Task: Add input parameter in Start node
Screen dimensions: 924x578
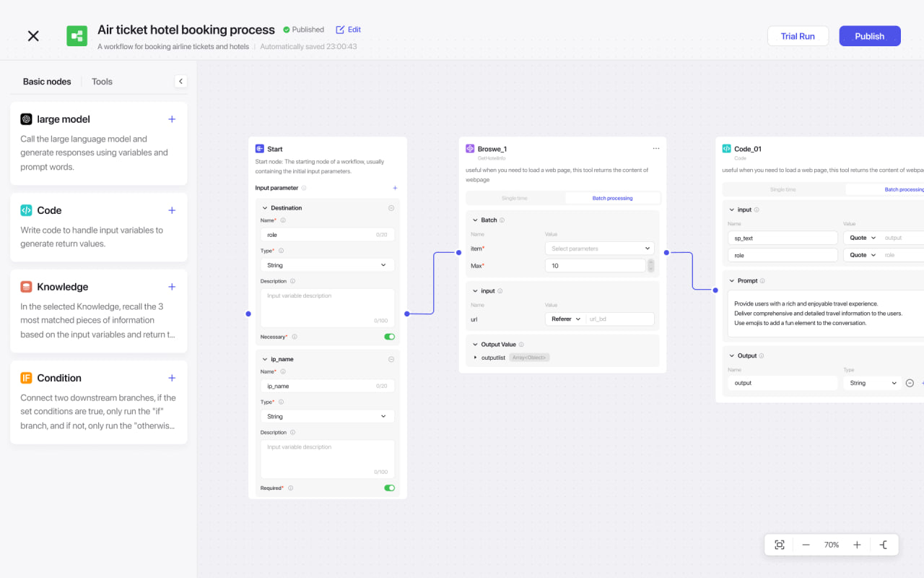Action: pyautogui.click(x=395, y=188)
